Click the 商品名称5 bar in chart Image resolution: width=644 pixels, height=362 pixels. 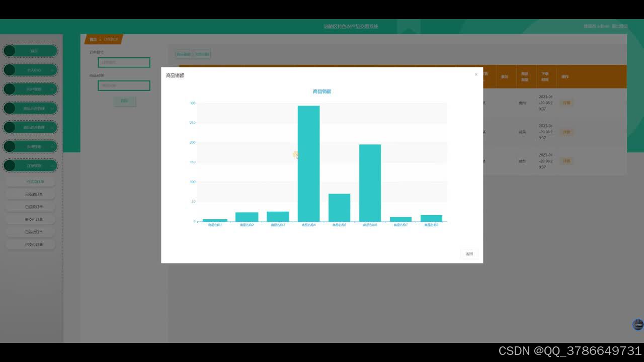[339, 208]
